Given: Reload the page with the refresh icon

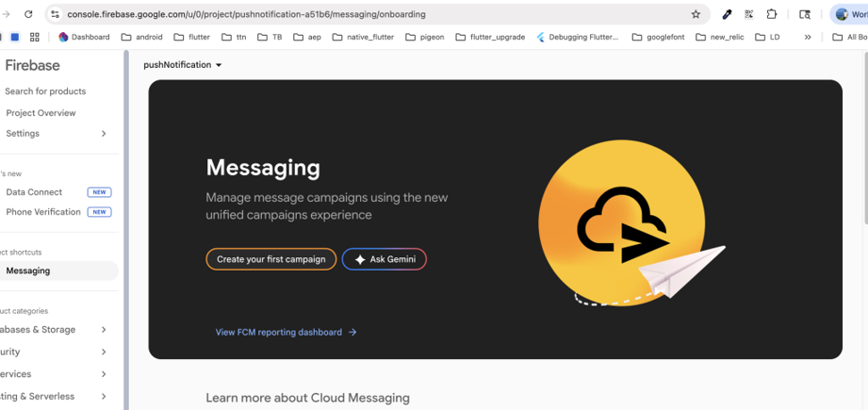Looking at the screenshot, I should [28, 14].
